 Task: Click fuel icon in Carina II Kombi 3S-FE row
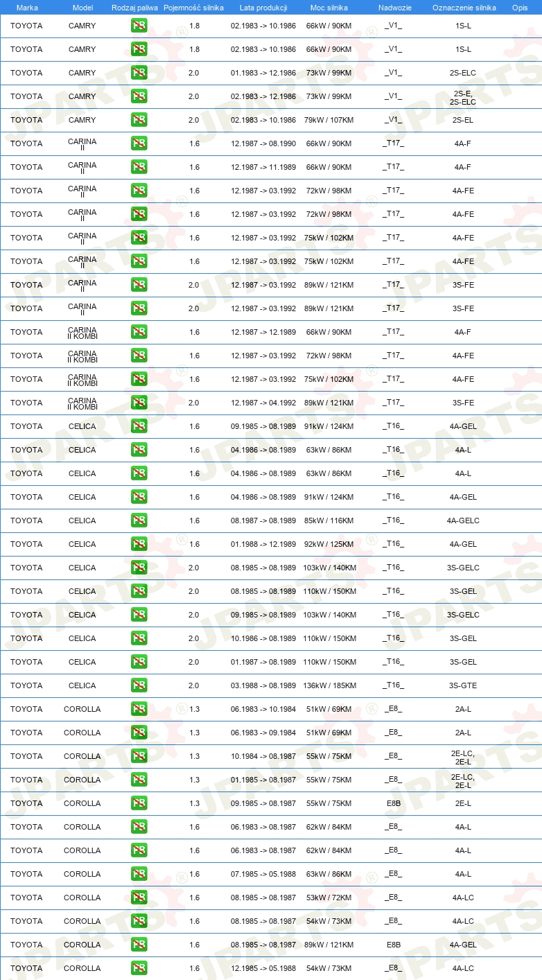pos(139,403)
